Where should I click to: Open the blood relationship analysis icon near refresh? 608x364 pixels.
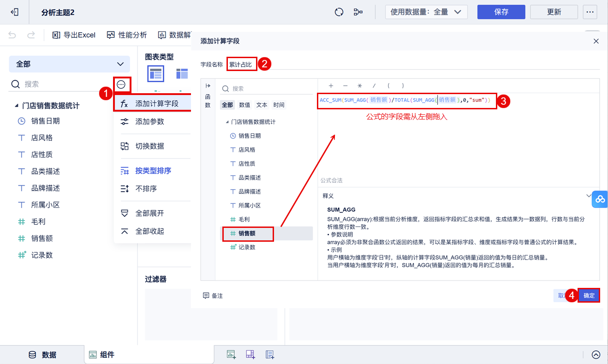(x=359, y=12)
